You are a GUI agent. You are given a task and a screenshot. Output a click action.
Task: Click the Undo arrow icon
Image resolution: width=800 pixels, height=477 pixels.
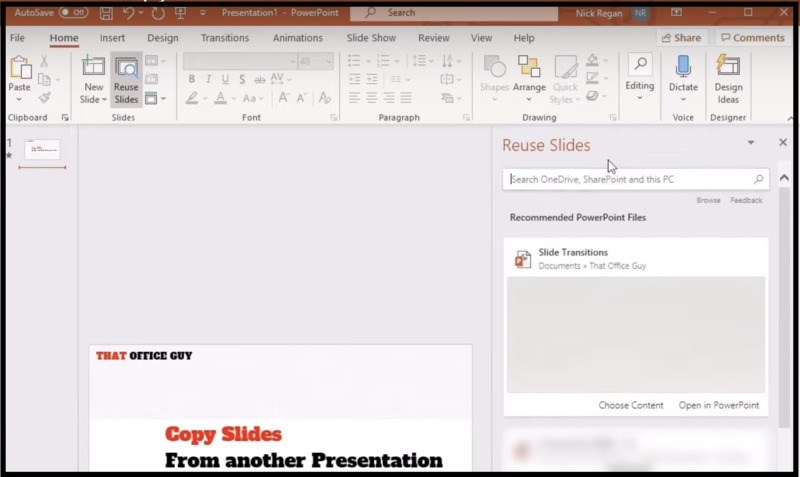tap(128, 13)
